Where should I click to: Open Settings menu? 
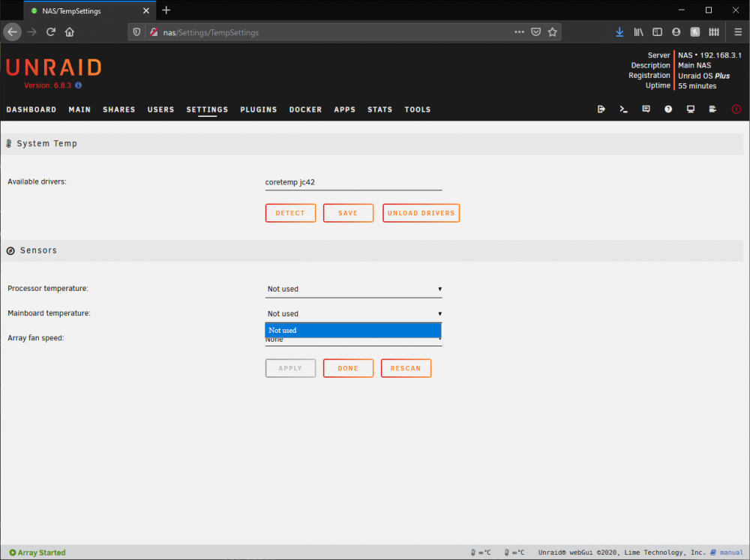(x=207, y=109)
